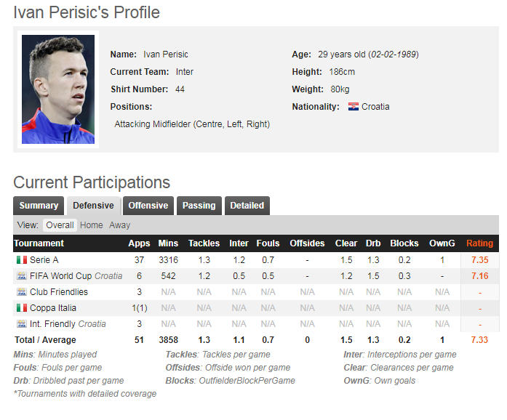Open the FIFA World Cup link
507x420 pixels.
coord(61,276)
